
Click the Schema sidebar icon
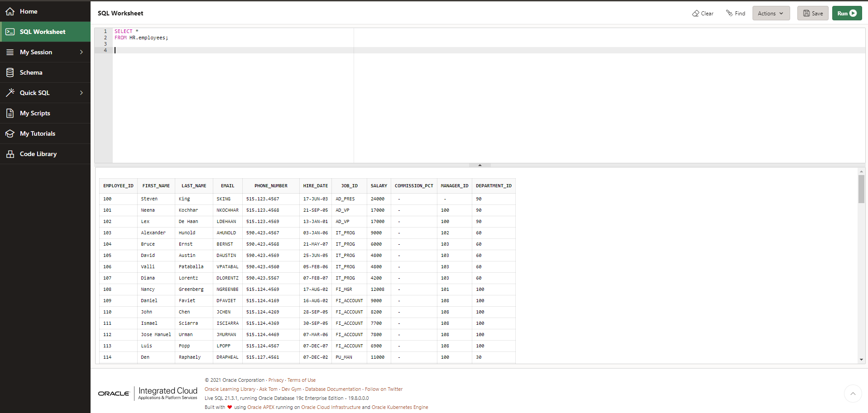point(10,72)
